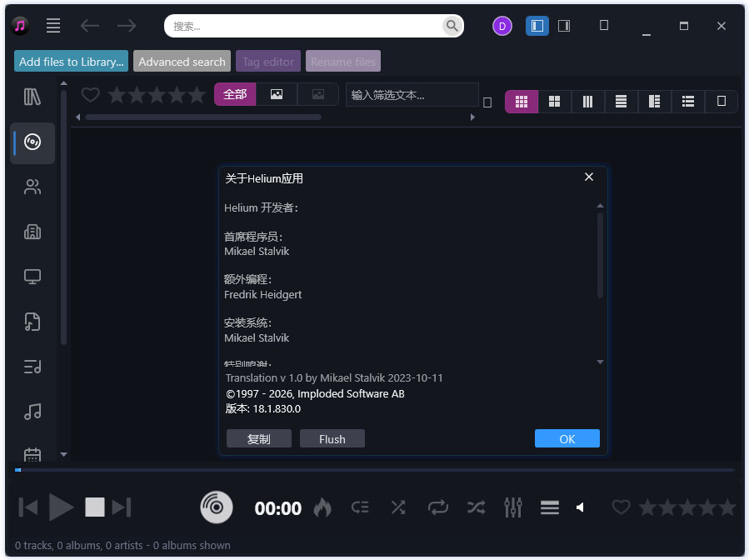Stop playback

95,507
